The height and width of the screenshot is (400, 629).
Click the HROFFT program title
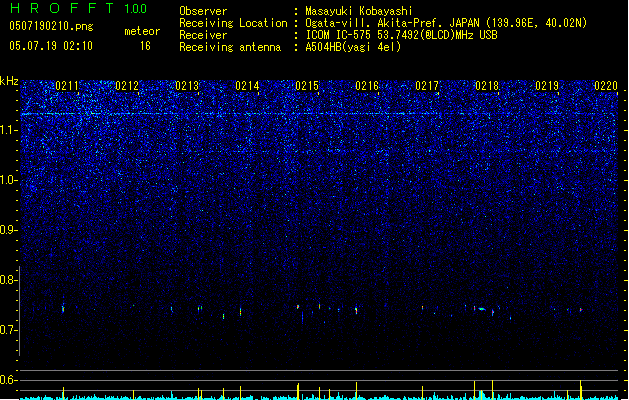pos(62,8)
